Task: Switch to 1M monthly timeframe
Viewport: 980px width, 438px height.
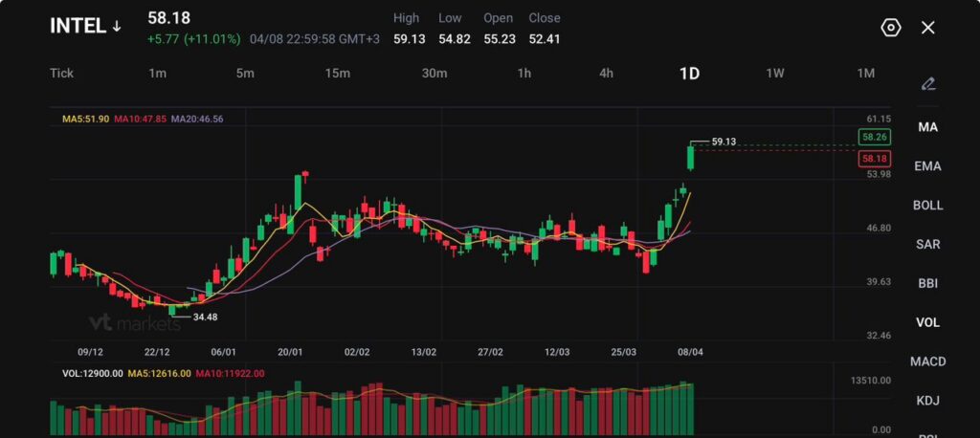Action: pyautogui.click(x=865, y=74)
